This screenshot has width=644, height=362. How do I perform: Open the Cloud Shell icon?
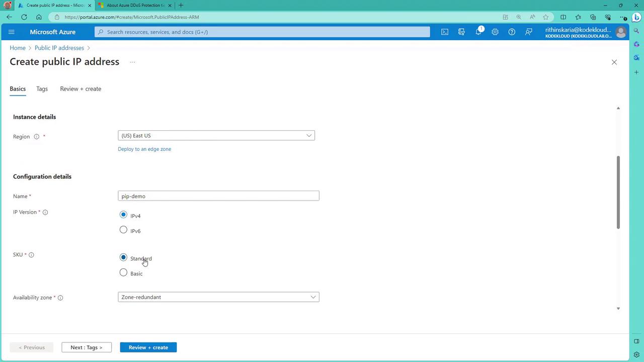pos(445,32)
